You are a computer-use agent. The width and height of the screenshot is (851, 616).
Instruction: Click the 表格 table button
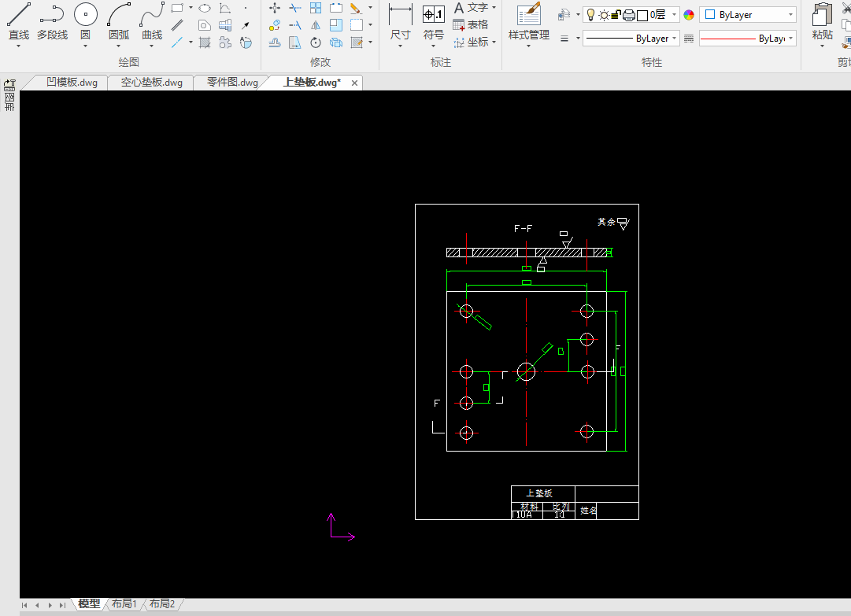point(471,25)
